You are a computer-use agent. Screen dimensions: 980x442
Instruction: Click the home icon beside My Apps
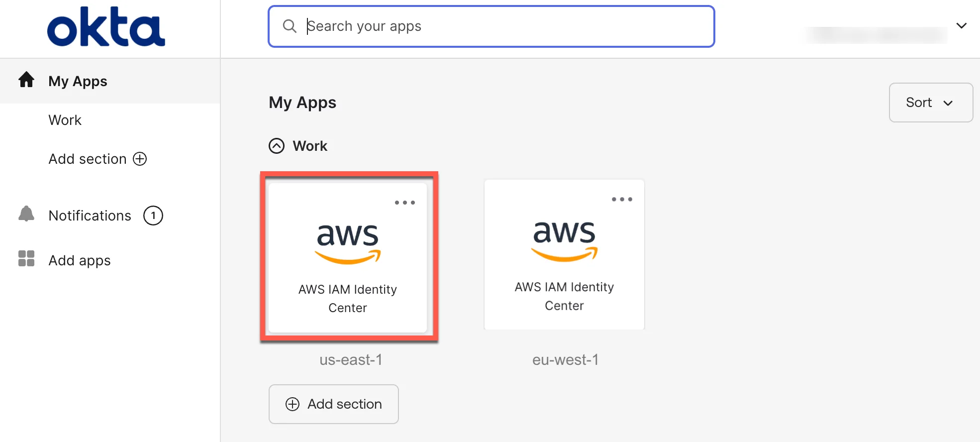point(26,80)
